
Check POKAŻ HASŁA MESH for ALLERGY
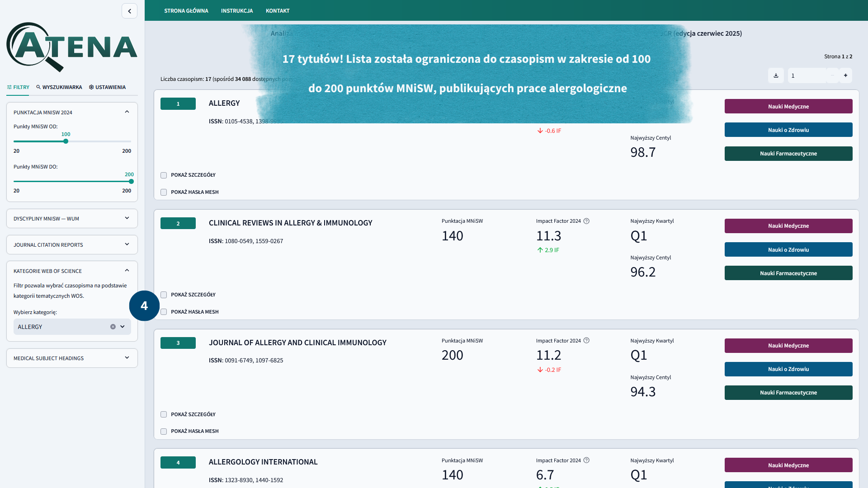click(x=164, y=192)
